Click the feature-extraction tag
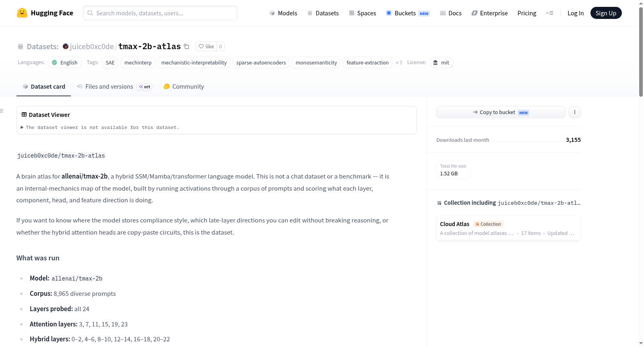The height and width of the screenshot is (347, 644). pyautogui.click(x=367, y=62)
